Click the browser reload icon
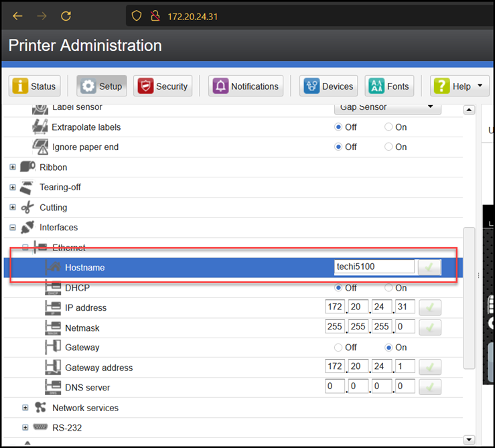The image size is (495, 448). tap(66, 15)
